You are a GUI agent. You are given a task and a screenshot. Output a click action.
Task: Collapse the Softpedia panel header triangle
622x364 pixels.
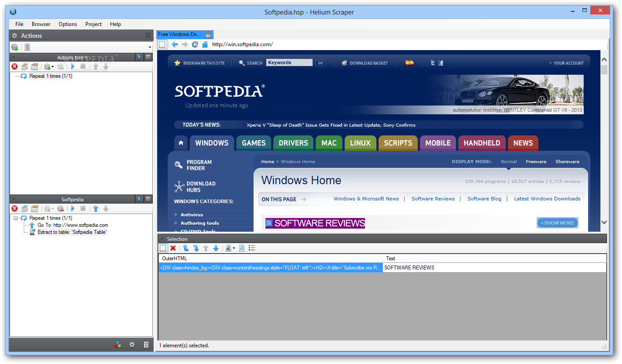tap(13, 199)
